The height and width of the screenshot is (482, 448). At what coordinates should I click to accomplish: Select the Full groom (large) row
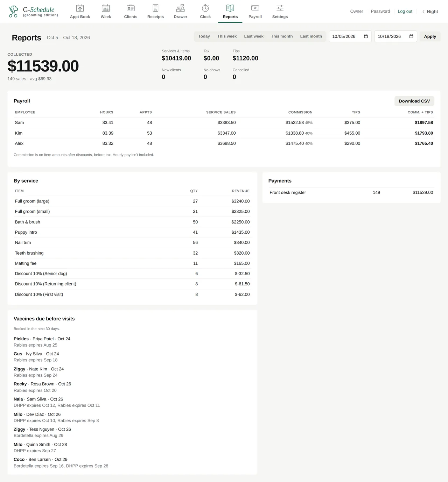tap(132, 201)
